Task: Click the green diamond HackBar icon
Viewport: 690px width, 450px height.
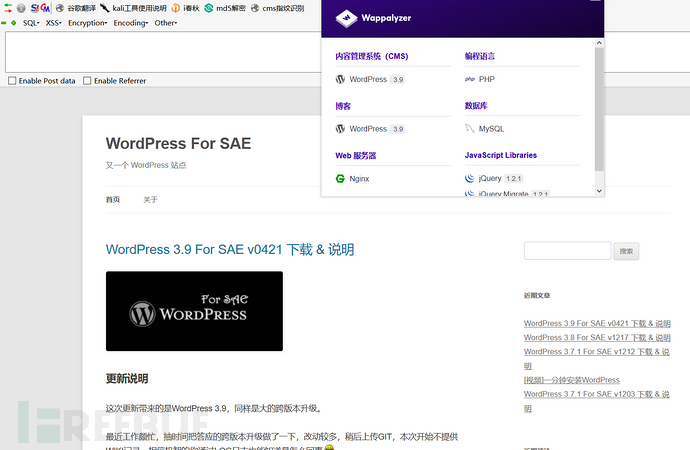Action: (x=14, y=23)
